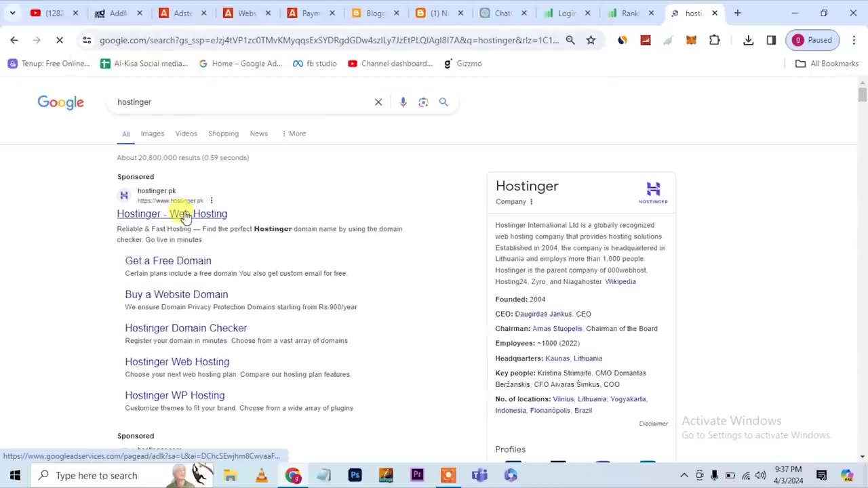This screenshot has height=488, width=868.
Task: Open ad options dots beside hostinger.pk URL
Action: [x=212, y=201]
